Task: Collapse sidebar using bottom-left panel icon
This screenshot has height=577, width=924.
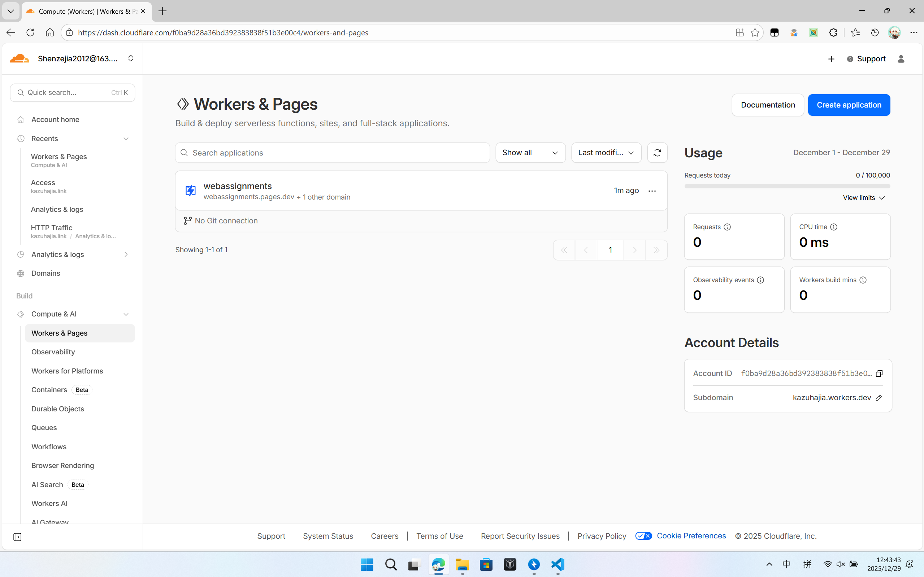Action: [17, 537]
